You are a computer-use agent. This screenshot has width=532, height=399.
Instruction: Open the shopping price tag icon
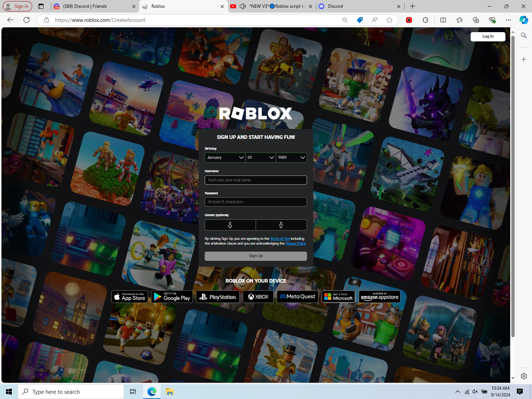[x=360, y=20]
